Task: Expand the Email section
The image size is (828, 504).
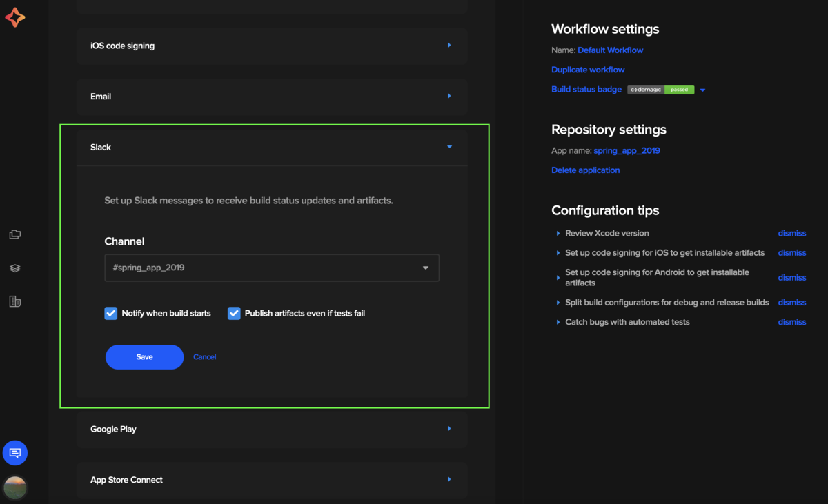Action: point(449,97)
